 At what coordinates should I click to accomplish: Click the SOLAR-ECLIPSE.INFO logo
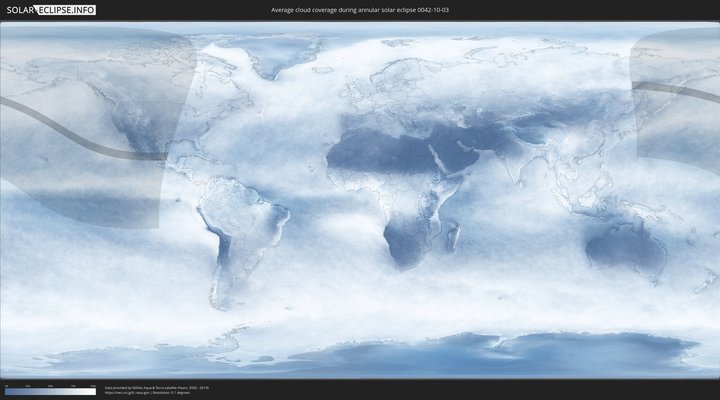click(51, 10)
